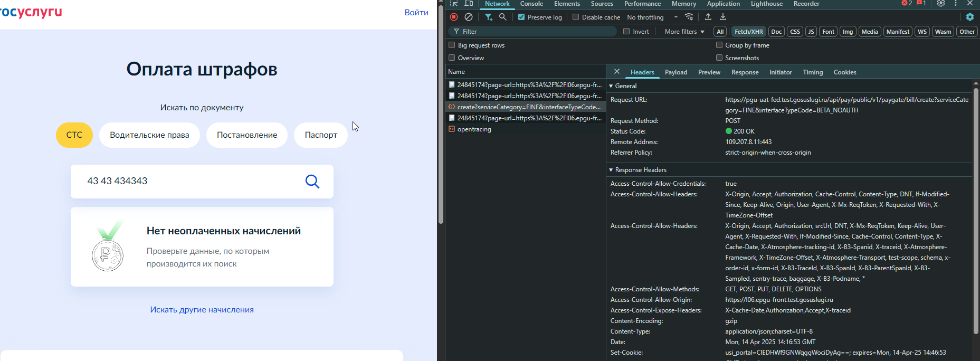Image resolution: width=980 pixels, height=361 pixels.
Task: Open DevTools kebab menu
Action: point(956,3)
